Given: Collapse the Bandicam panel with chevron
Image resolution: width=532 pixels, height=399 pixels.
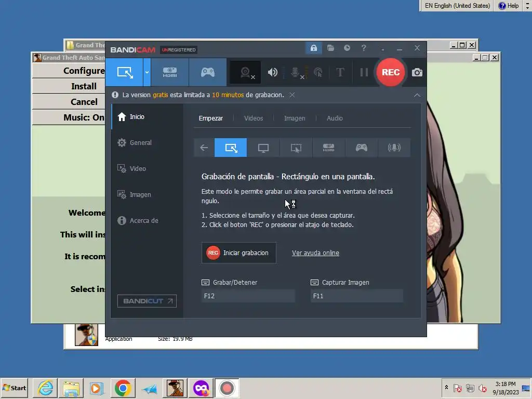Looking at the screenshot, I should (417, 96).
